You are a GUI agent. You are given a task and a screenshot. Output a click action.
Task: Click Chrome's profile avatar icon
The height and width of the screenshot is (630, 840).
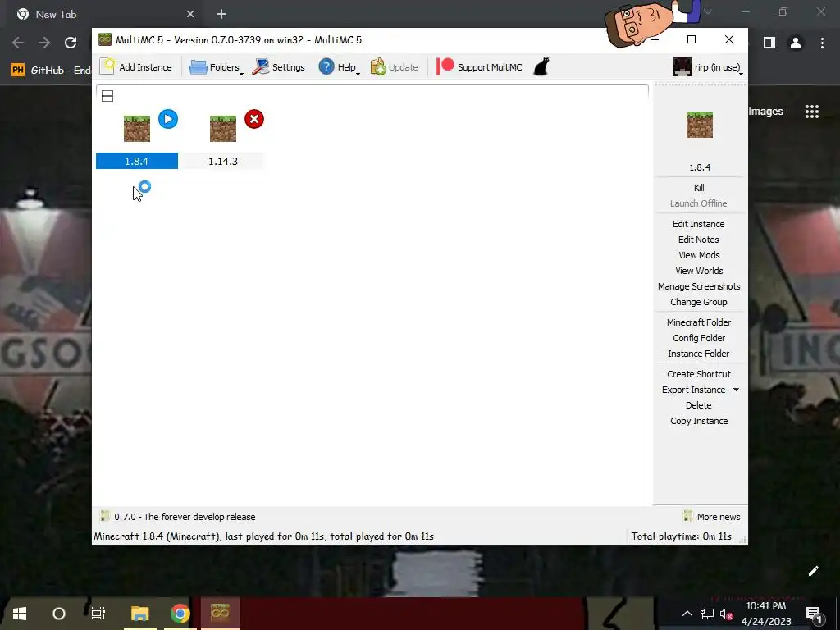coord(796,43)
